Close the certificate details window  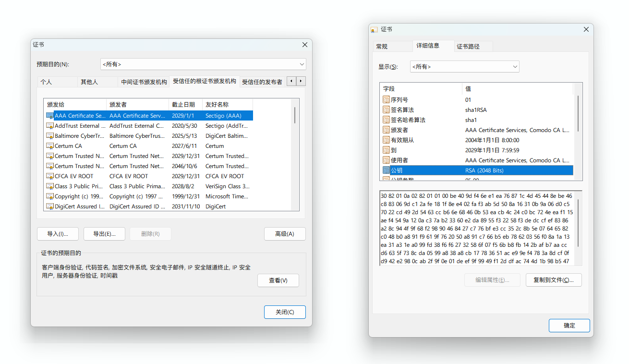(x=586, y=29)
